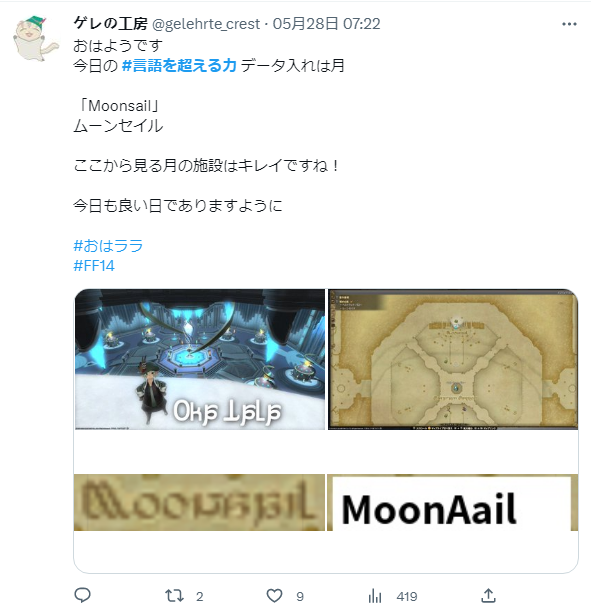This screenshot has width=591, height=614.
Task: Open the cat avatar profile picture
Action: coord(34,38)
